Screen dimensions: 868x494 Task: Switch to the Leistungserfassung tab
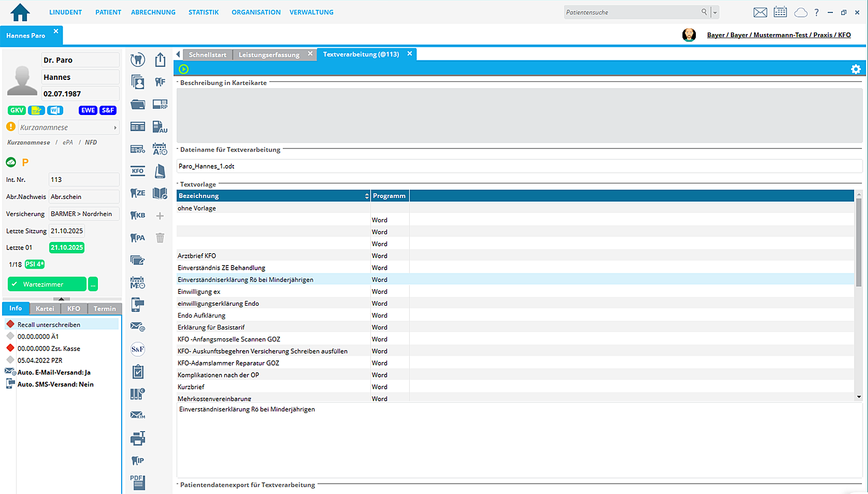coord(269,55)
